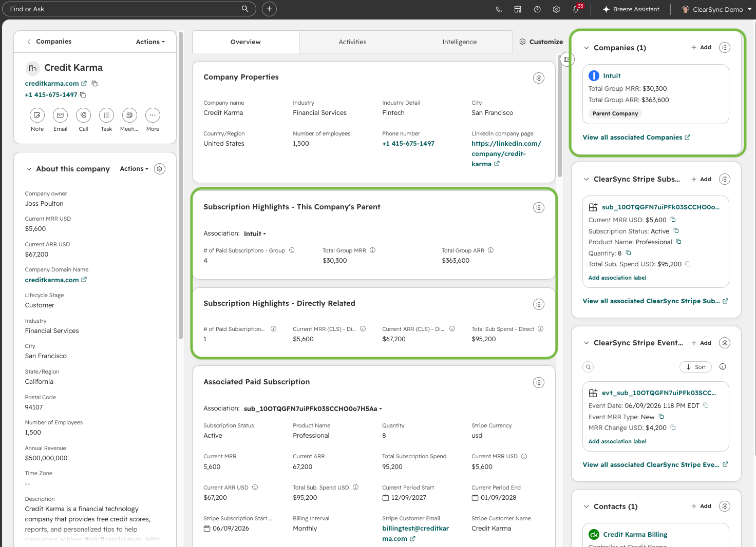The width and height of the screenshot is (756, 547).
Task: Open the Credit Karma Billing contact
Action: coord(635,535)
